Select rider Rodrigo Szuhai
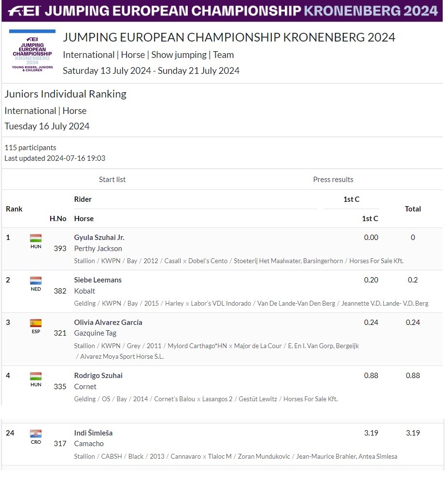 pyautogui.click(x=98, y=376)
